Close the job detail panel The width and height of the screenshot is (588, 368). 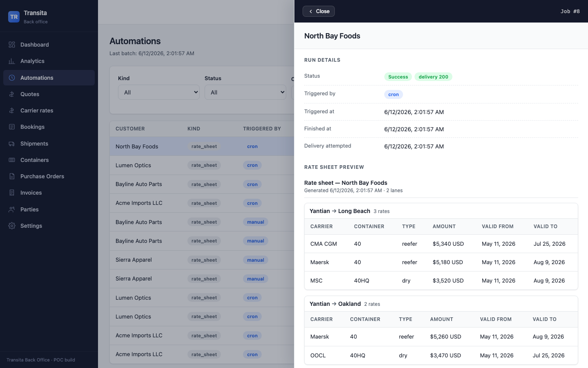coord(318,11)
